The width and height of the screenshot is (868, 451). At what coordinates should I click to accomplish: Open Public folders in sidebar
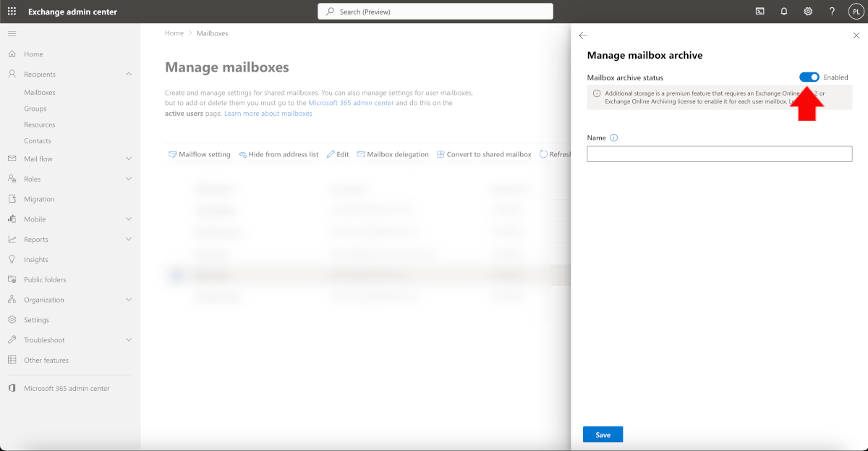(45, 279)
